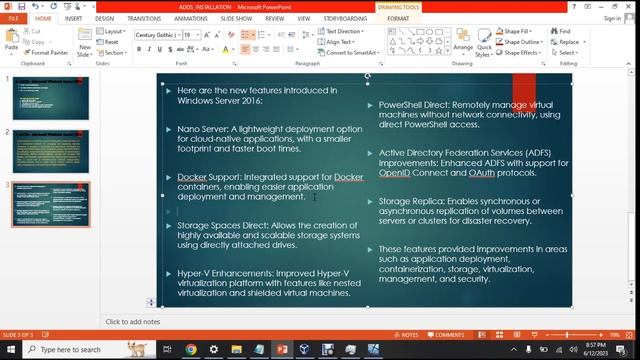Viewport: 640px width, 360px height.
Task: Open Arrange objects tool
Action: 463,42
